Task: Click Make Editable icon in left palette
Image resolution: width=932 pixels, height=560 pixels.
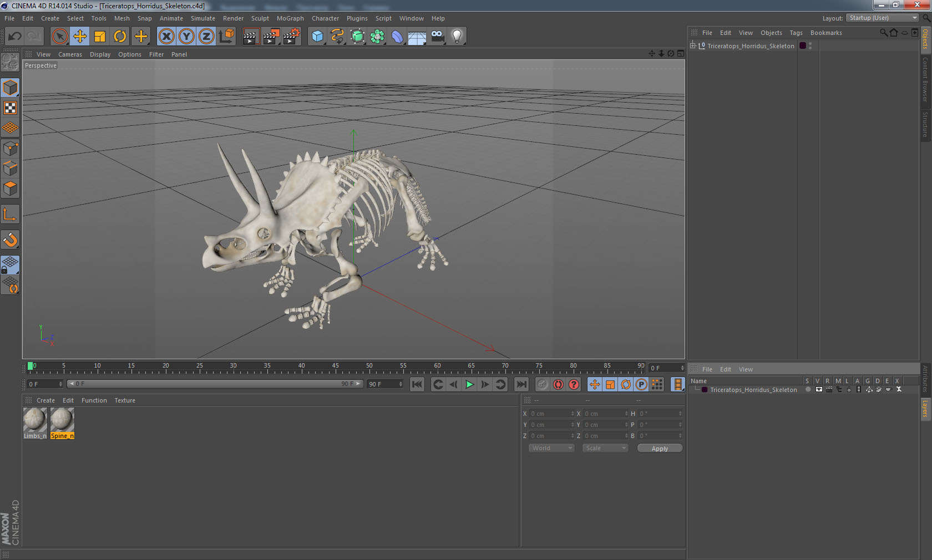Action: click(x=10, y=62)
